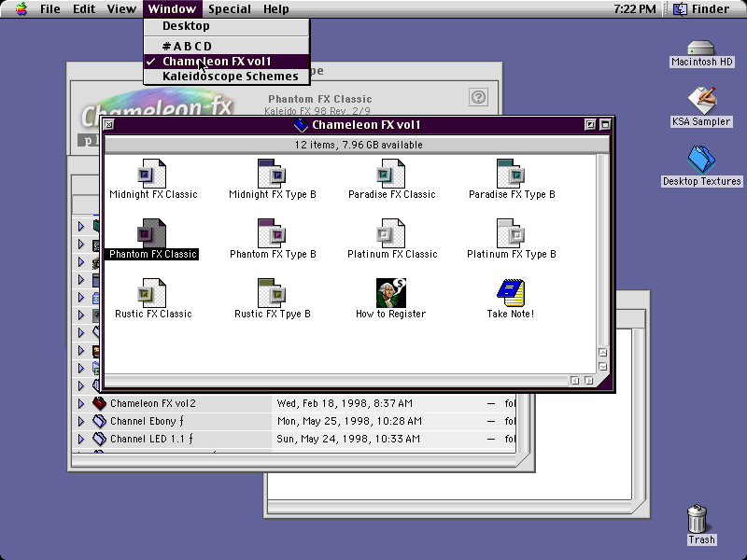The width and height of the screenshot is (747, 560).
Task: Open the File menu
Action: point(50,8)
